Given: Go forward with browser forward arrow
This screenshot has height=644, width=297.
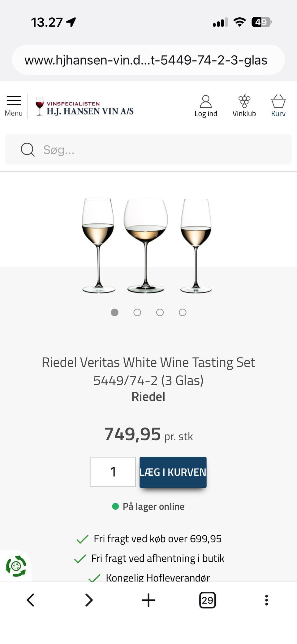Looking at the screenshot, I should pyautogui.click(x=89, y=600).
